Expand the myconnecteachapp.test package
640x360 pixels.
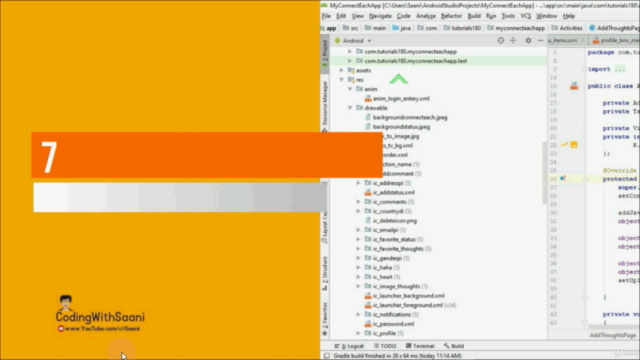(x=350, y=61)
